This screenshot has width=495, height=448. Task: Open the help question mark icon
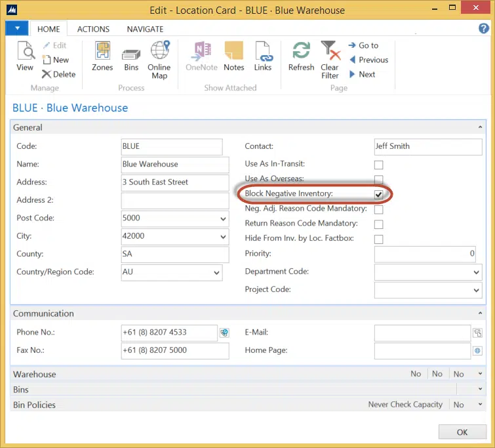[x=484, y=28]
